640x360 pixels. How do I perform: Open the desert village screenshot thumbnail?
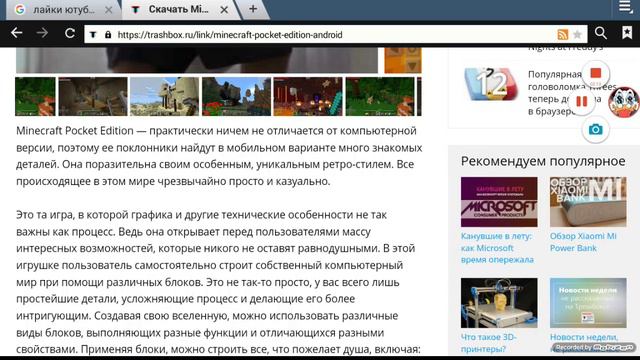164,96
